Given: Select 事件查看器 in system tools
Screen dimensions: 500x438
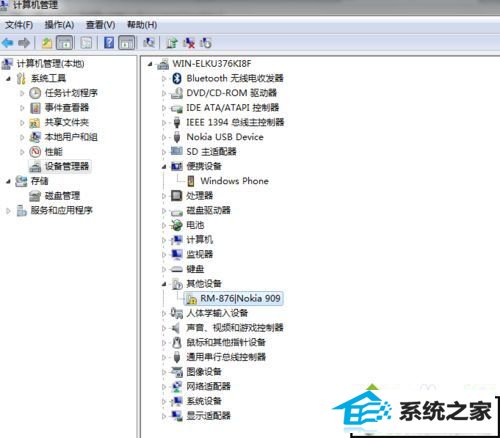Looking at the screenshot, I should (67, 108).
